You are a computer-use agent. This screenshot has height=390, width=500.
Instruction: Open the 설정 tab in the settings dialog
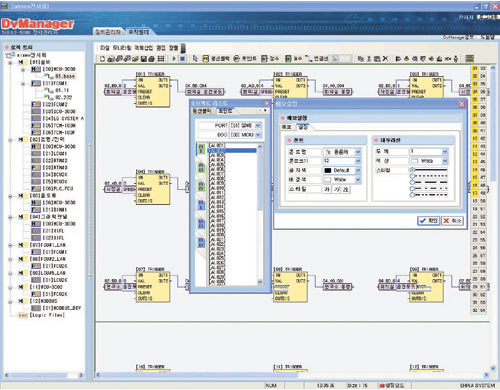[x=303, y=127]
